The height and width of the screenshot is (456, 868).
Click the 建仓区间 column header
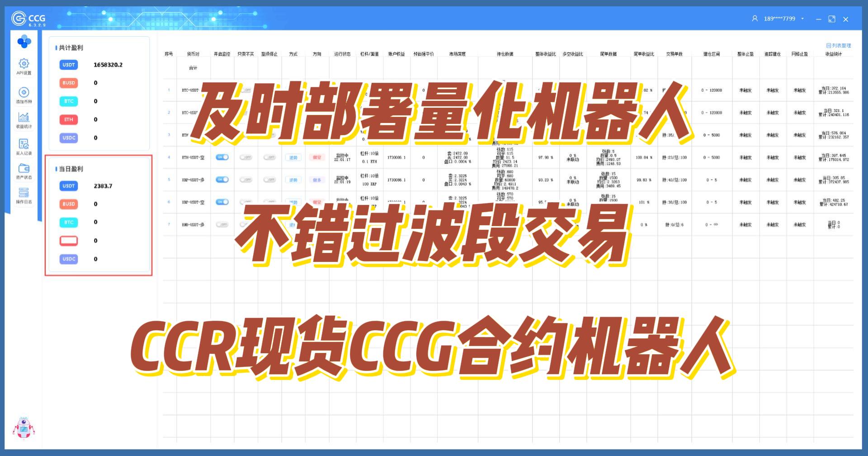tap(712, 54)
